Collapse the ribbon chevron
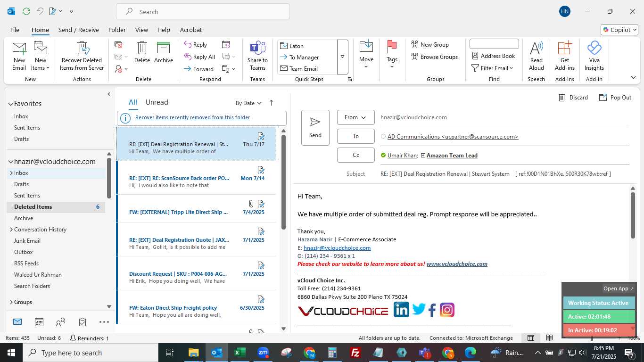 [633, 78]
